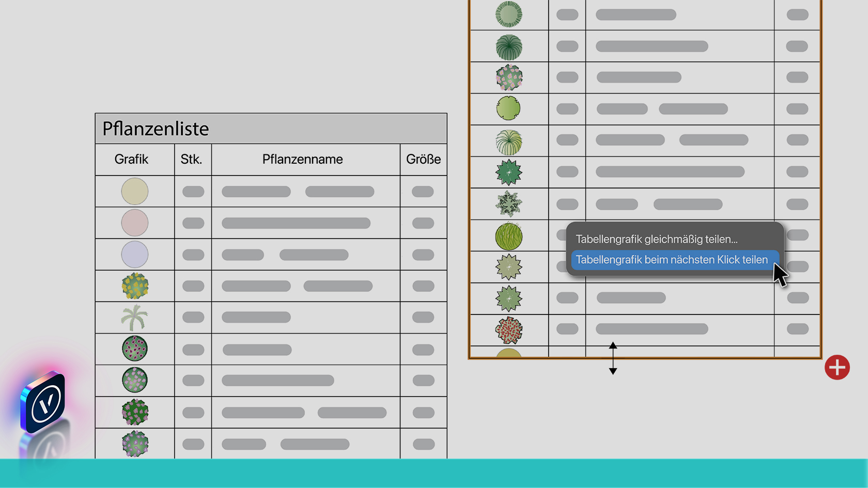Click the grass-textured green circle plant symbol

509,236
